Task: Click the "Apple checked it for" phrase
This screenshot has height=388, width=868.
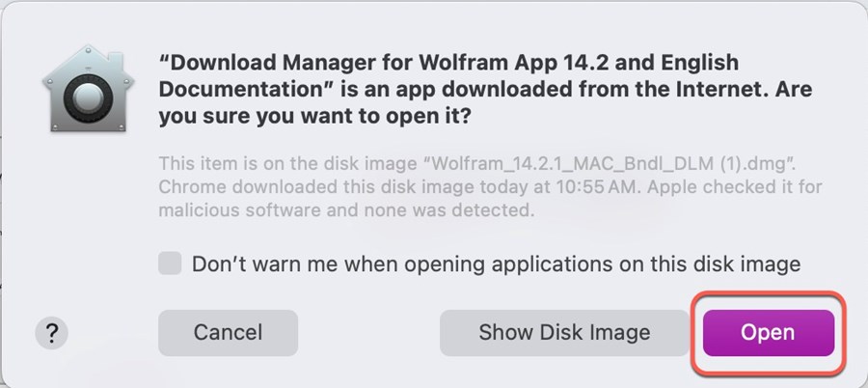Action: pyautogui.click(x=735, y=187)
